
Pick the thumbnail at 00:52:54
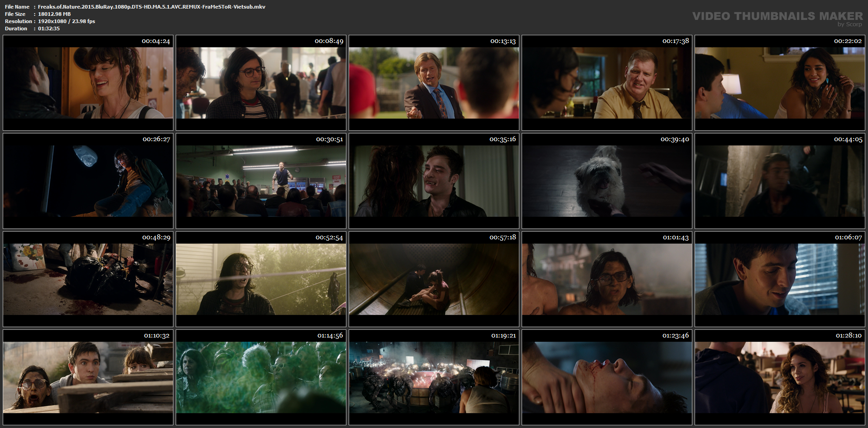(261, 279)
